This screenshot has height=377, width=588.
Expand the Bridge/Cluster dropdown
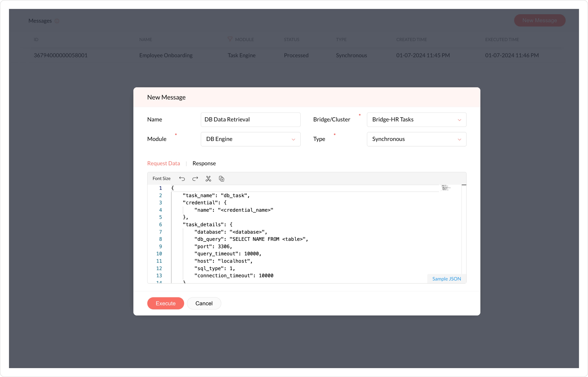tap(416, 120)
